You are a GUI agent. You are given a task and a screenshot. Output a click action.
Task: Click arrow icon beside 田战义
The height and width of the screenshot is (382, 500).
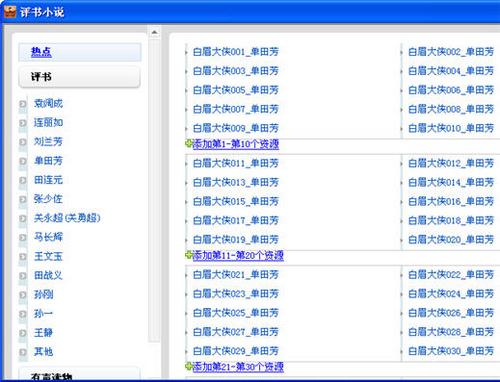pyautogui.click(x=23, y=276)
